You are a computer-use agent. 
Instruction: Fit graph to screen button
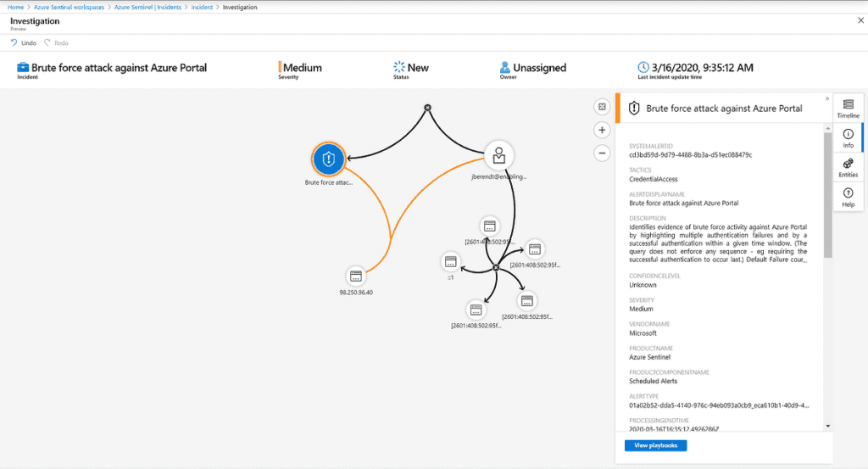pos(602,107)
